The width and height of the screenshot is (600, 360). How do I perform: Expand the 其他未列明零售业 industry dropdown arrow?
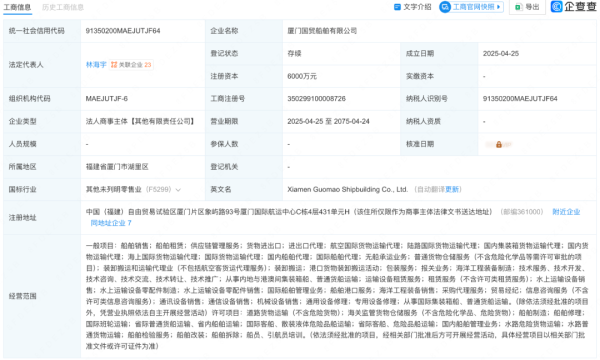[x=178, y=190]
